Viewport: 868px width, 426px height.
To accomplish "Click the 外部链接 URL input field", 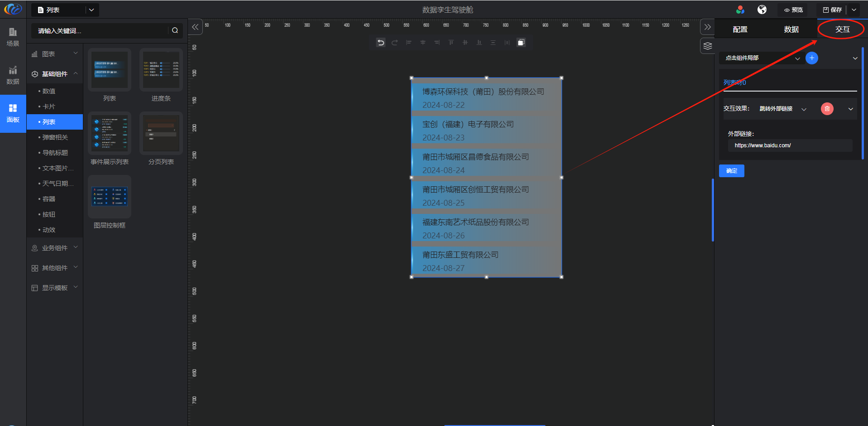I will pos(790,145).
